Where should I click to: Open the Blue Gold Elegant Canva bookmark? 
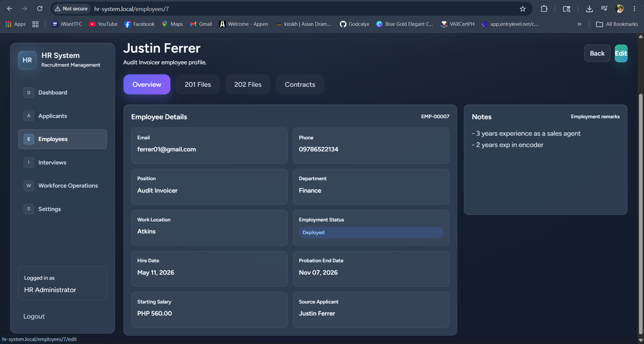click(405, 24)
